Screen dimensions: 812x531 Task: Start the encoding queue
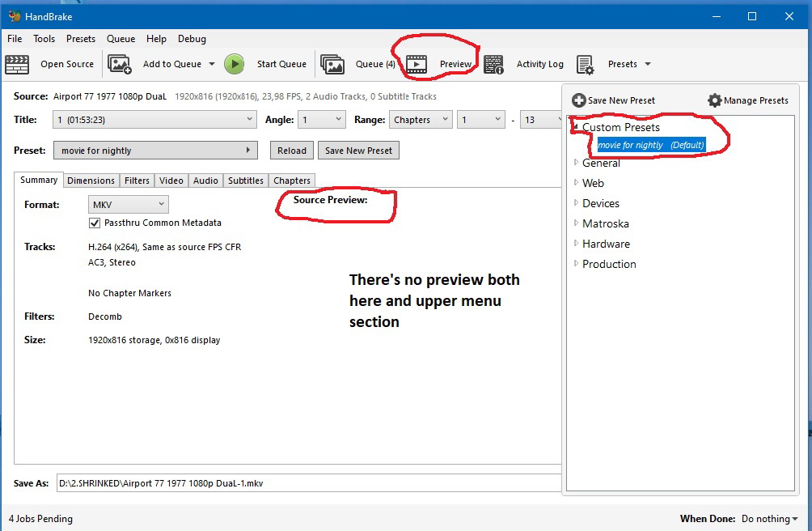coord(235,64)
